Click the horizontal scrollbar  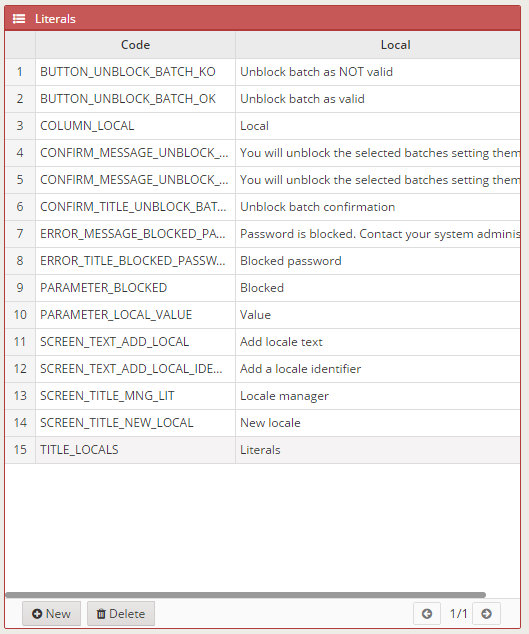tap(245, 595)
